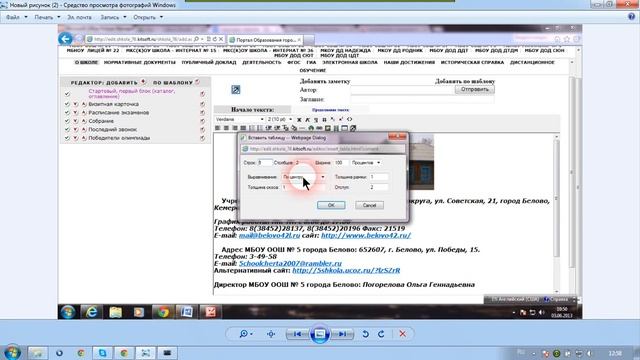This screenshot has width=640, height=360.
Task: Click the Word icon in pictured taskbar
Action: [x=187, y=312]
